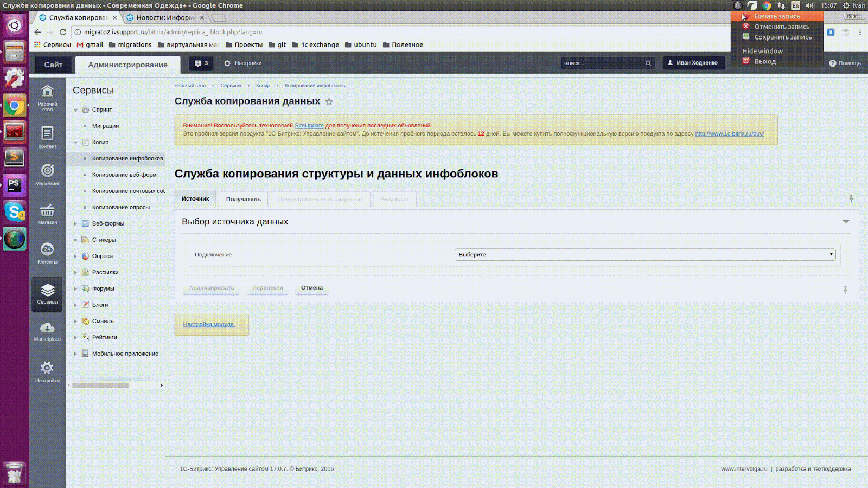
Task: Click the favorites star beside page title
Action: [x=329, y=102]
